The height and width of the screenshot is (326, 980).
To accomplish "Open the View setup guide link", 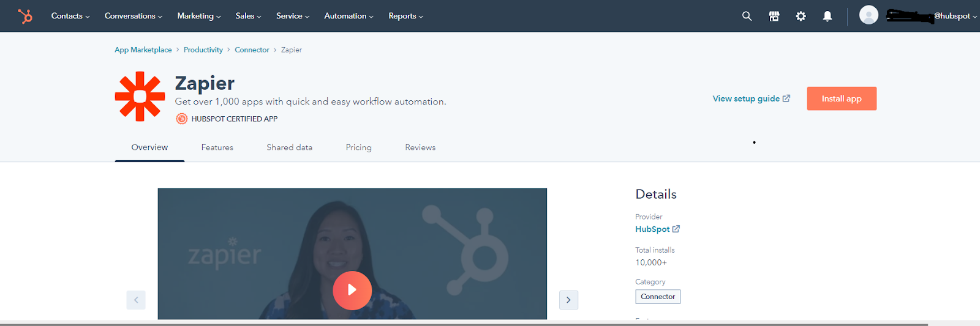I will (752, 98).
